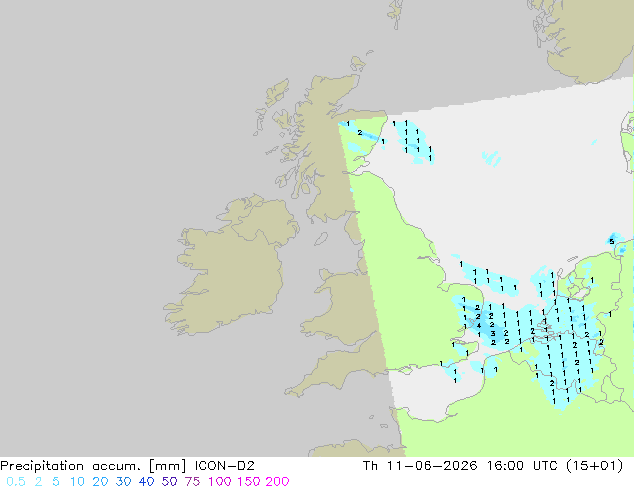Image resolution: width=634 pixels, height=490 pixels.
Task: Click the 40 legend value
Action: [146, 482]
